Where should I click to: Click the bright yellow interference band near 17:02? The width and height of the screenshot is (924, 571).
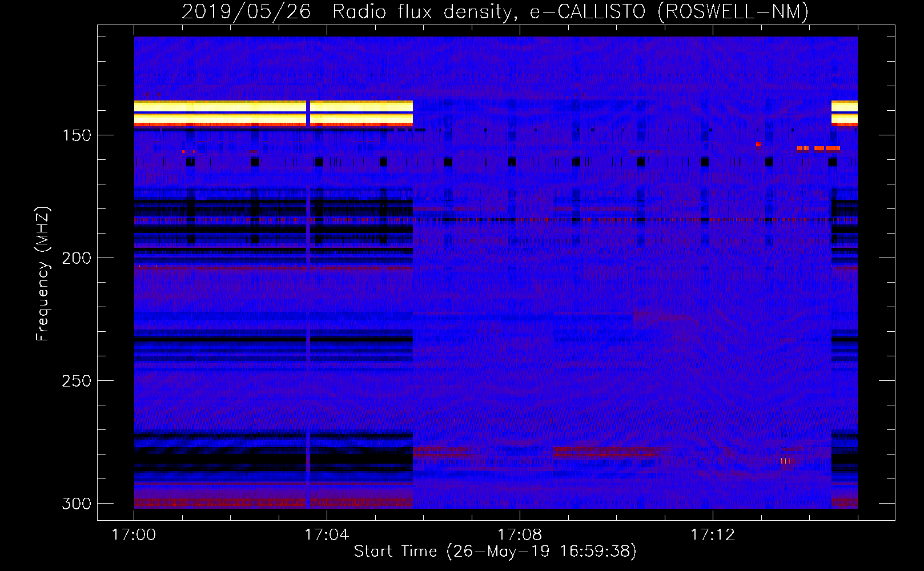click(x=220, y=113)
